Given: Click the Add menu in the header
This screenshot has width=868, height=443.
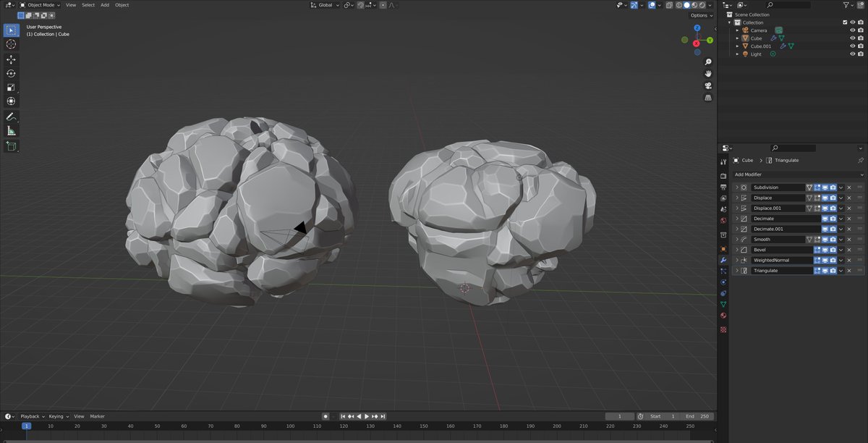Looking at the screenshot, I should point(105,4).
